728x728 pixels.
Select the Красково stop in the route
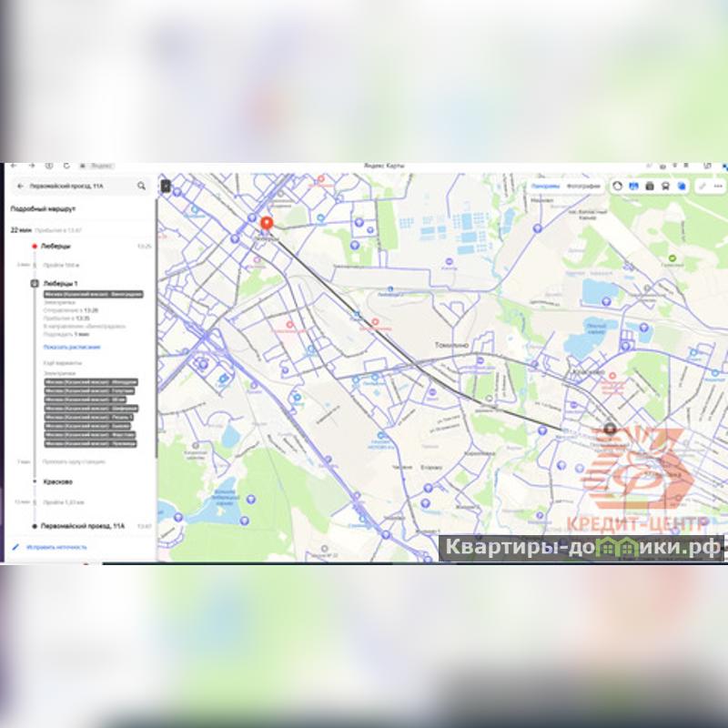pos(57,481)
